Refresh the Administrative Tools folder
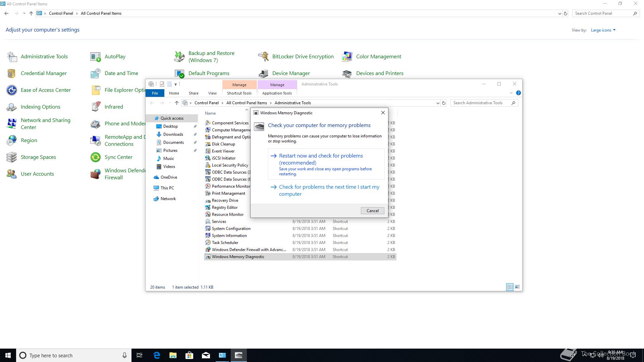Image resolution: width=644 pixels, height=362 pixels. (444, 103)
